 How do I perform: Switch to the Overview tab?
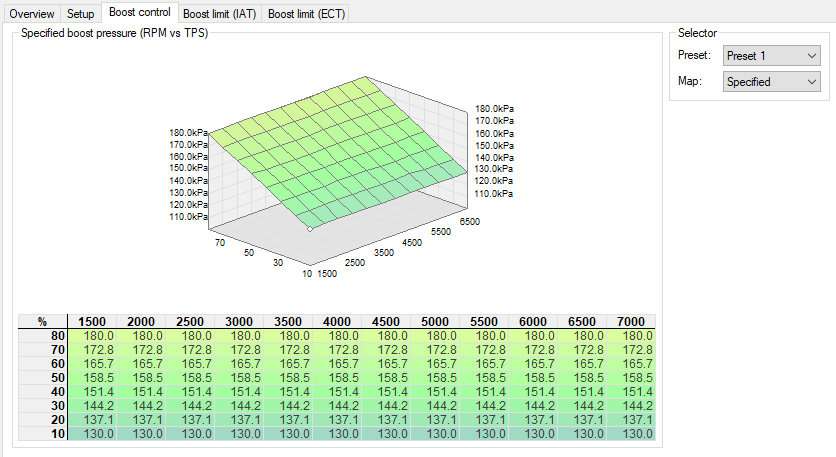point(32,14)
